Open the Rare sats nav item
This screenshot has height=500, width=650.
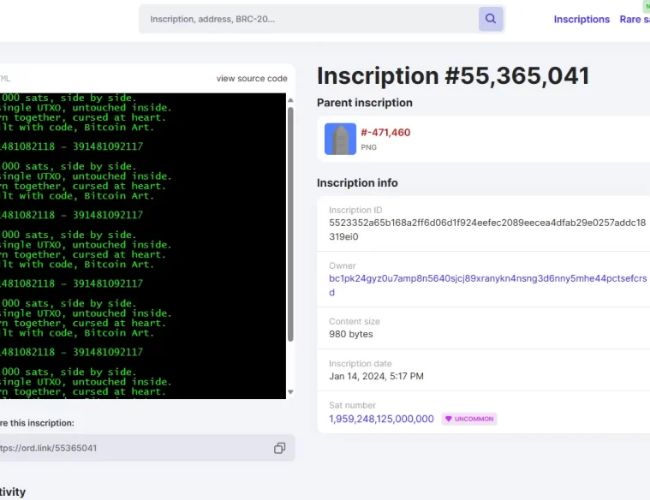coord(635,19)
